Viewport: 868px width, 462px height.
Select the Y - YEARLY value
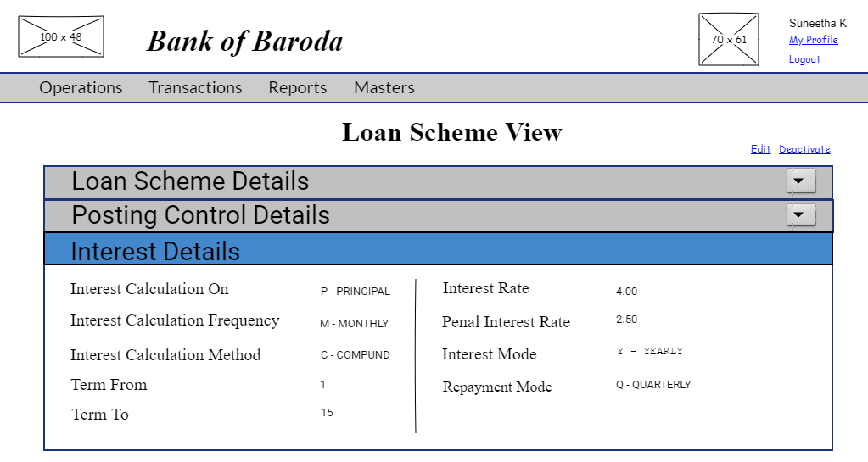point(650,351)
